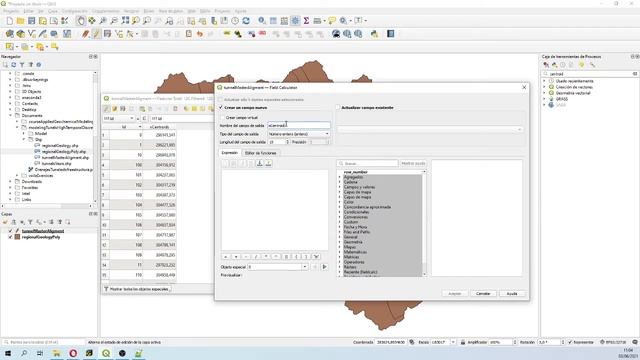Click the Undo arrow icon in digitizing toolbar
Screen dimensions: 640x360
(200, 34)
